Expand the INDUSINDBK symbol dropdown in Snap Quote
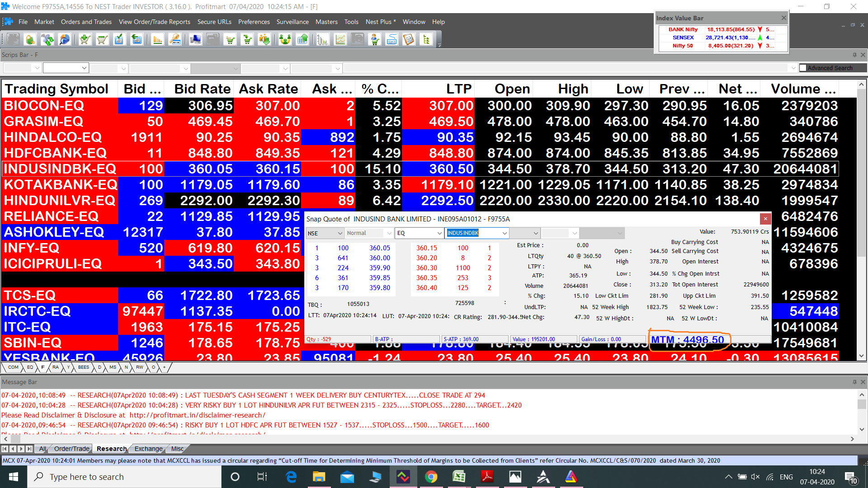This screenshot has height=488, width=868. coord(504,233)
